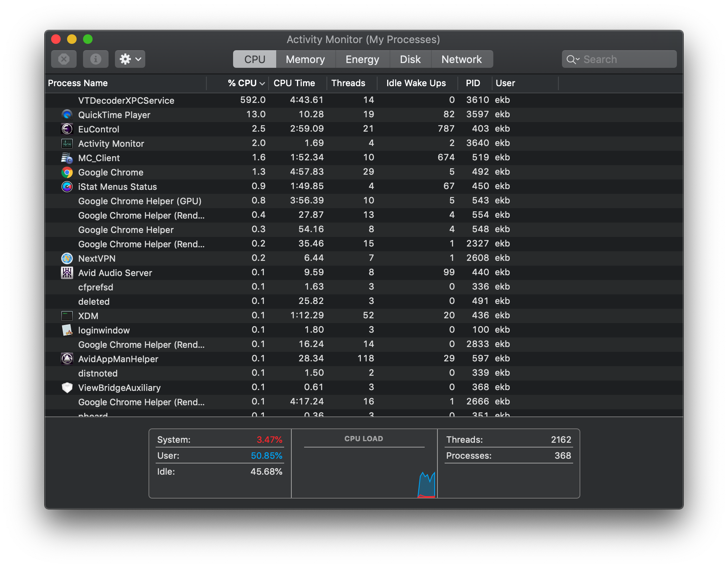
Task: Sort by PID column header
Action: 475,83
